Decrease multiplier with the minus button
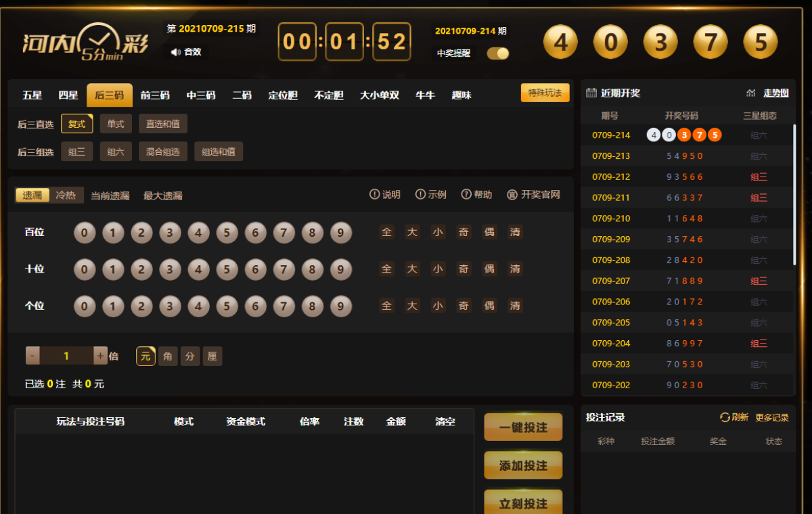 click(x=32, y=356)
